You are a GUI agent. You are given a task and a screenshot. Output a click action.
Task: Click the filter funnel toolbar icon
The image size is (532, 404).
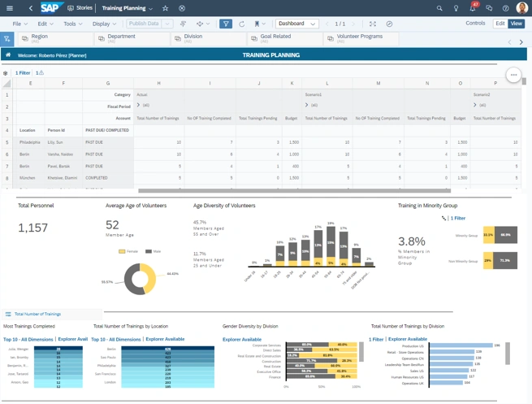[x=226, y=24]
